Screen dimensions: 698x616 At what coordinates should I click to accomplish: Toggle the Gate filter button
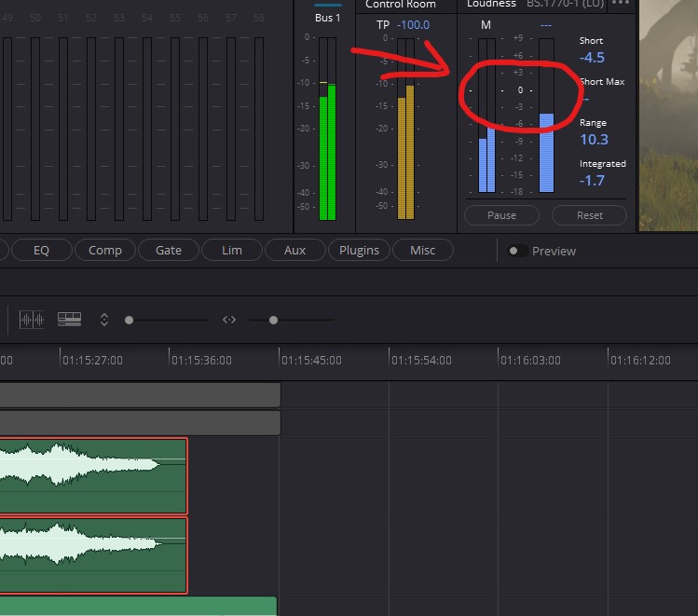[169, 250]
